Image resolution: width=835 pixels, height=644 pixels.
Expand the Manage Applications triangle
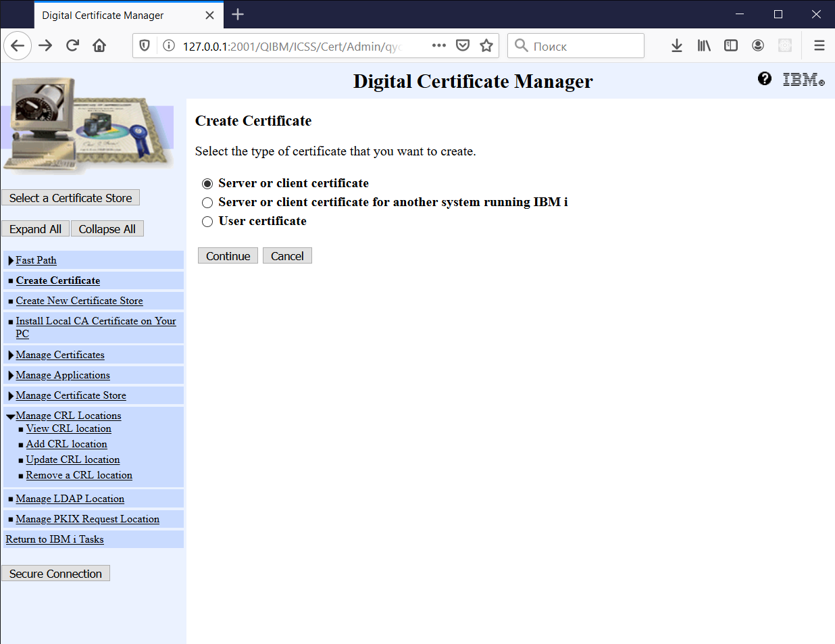(x=11, y=376)
